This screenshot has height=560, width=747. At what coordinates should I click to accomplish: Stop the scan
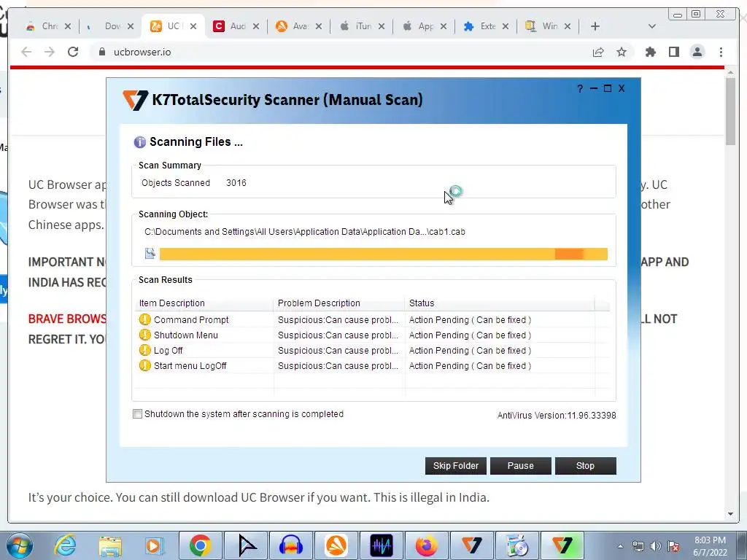pyautogui.click(x=586, y=466)
